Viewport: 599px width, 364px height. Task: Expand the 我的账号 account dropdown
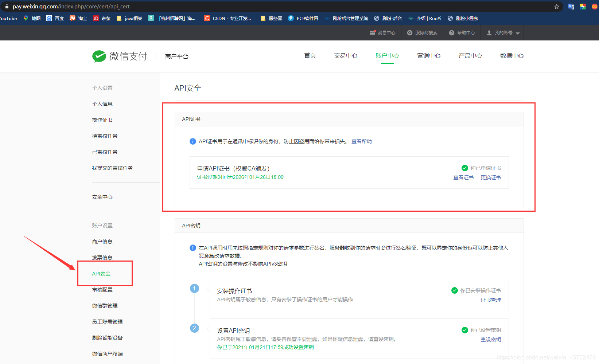[x=503, y=33]
